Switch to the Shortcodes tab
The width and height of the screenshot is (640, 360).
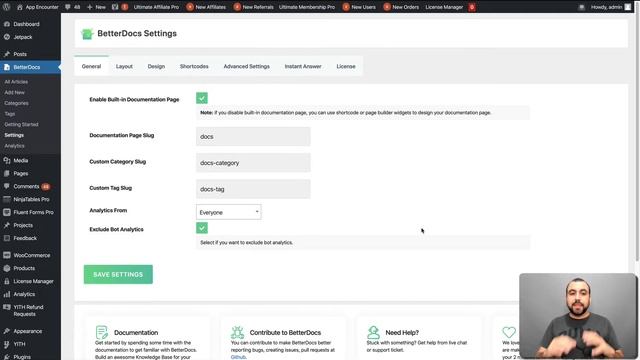tap(194, 66)
